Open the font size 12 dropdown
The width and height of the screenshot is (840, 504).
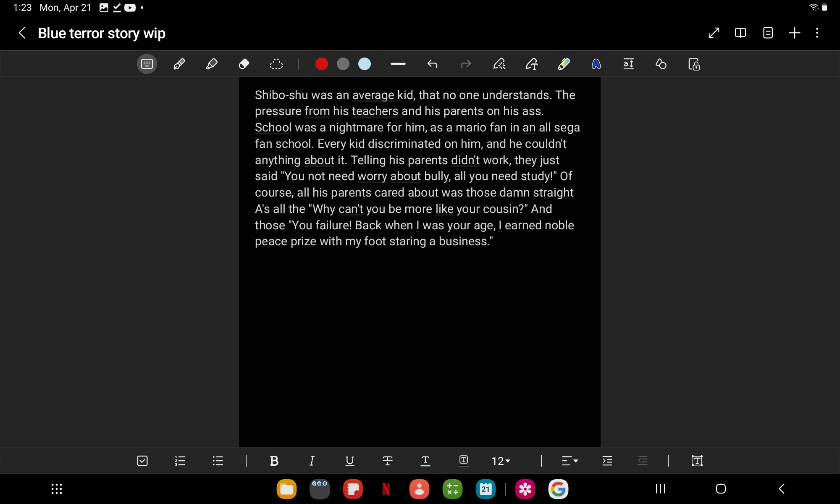501,461
